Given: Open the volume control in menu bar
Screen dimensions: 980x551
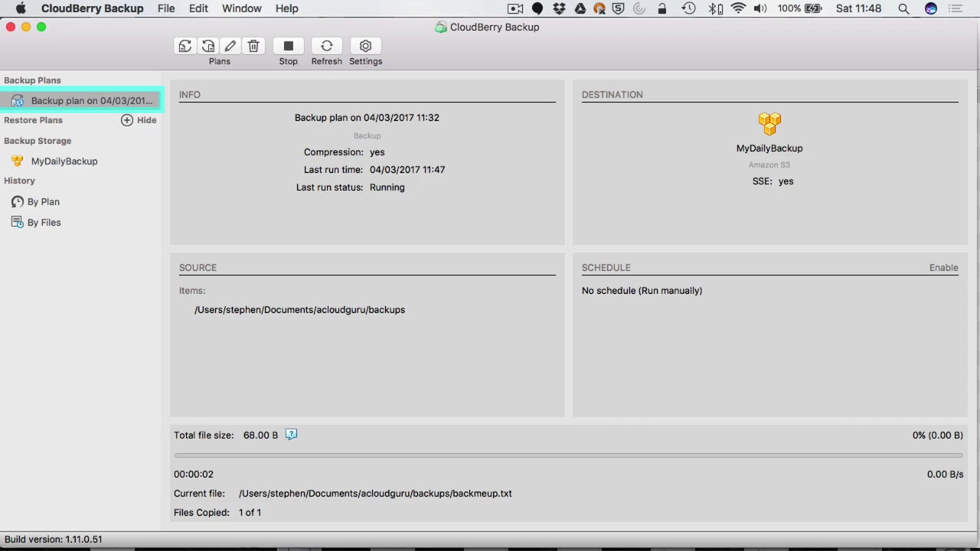Looking at the screenshot, I should pos(760,8).
